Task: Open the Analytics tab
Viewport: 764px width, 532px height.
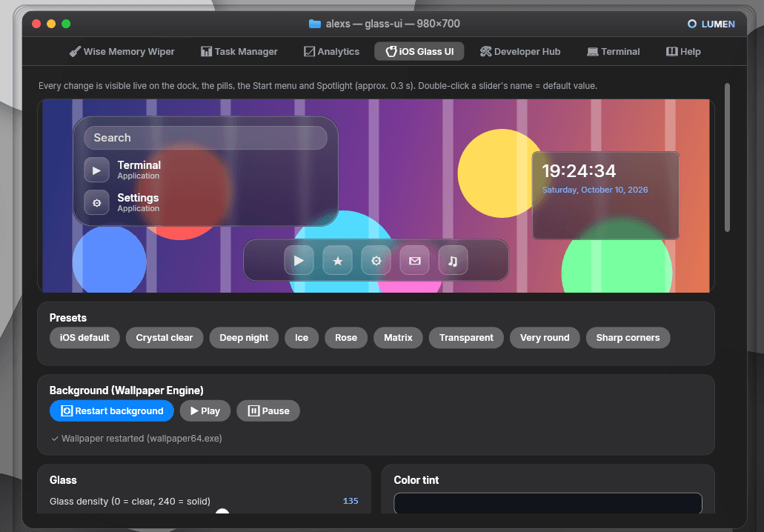Action: (331, 52)
